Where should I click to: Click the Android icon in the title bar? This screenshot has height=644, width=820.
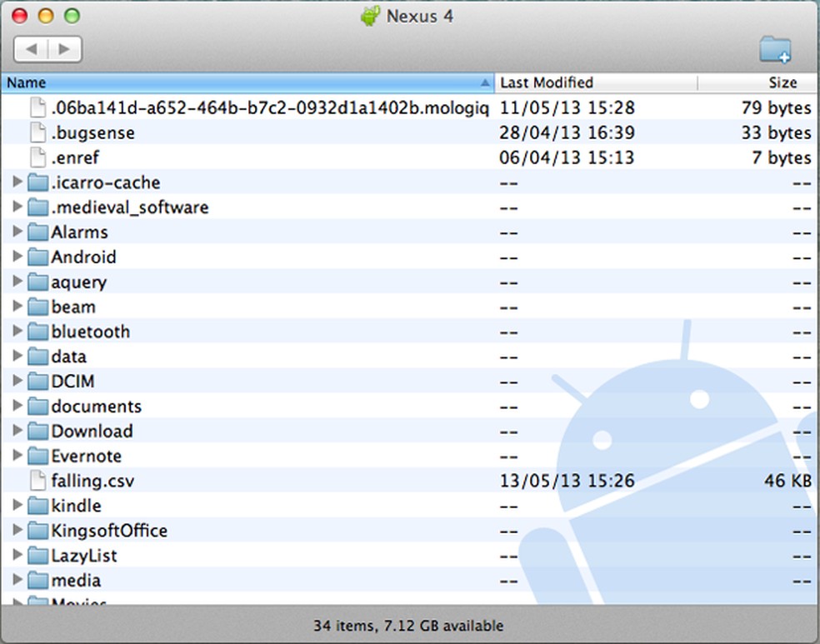[x=370, y=16]
